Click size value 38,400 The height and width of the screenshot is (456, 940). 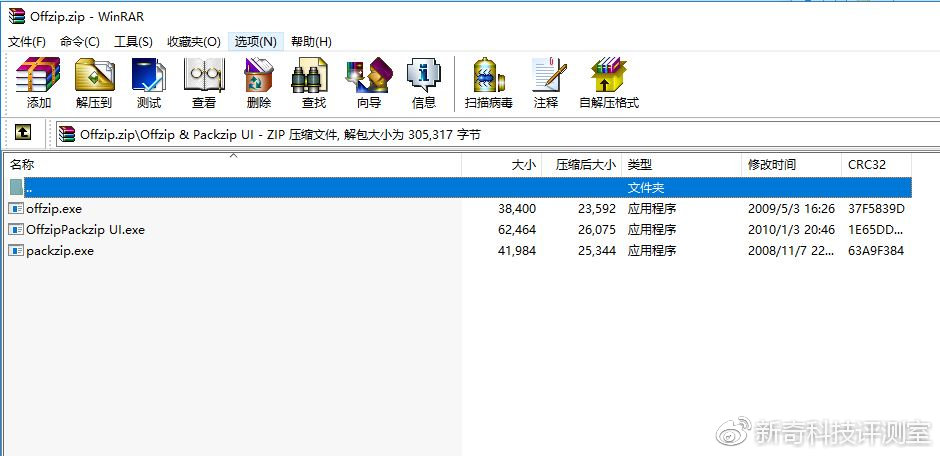pyautogui.click(x=517, y=209)
